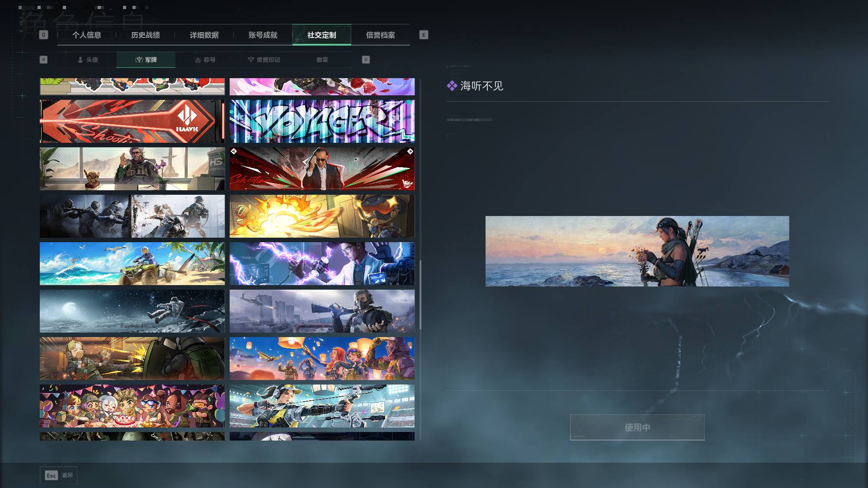Viewport: 868px width, 488px height.
Task: Select the red HAAVK banner
Action: click(x=132, y=122)
